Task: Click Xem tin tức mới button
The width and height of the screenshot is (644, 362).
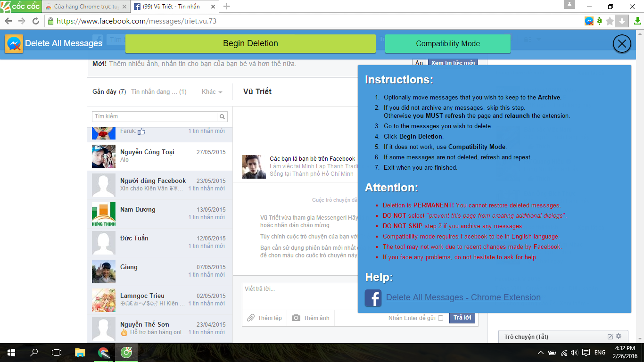Action: point(453,63)
